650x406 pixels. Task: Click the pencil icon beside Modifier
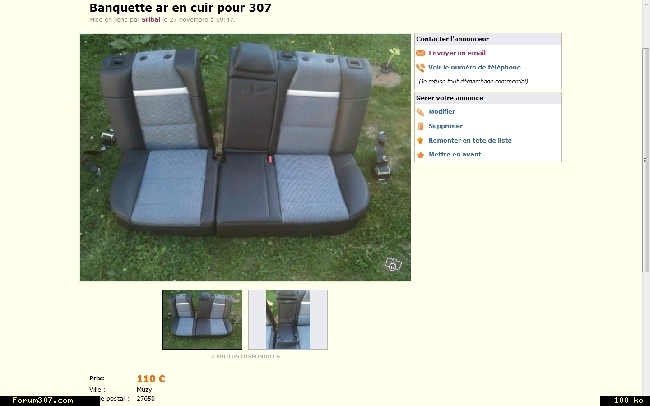(x=420, y=112)
